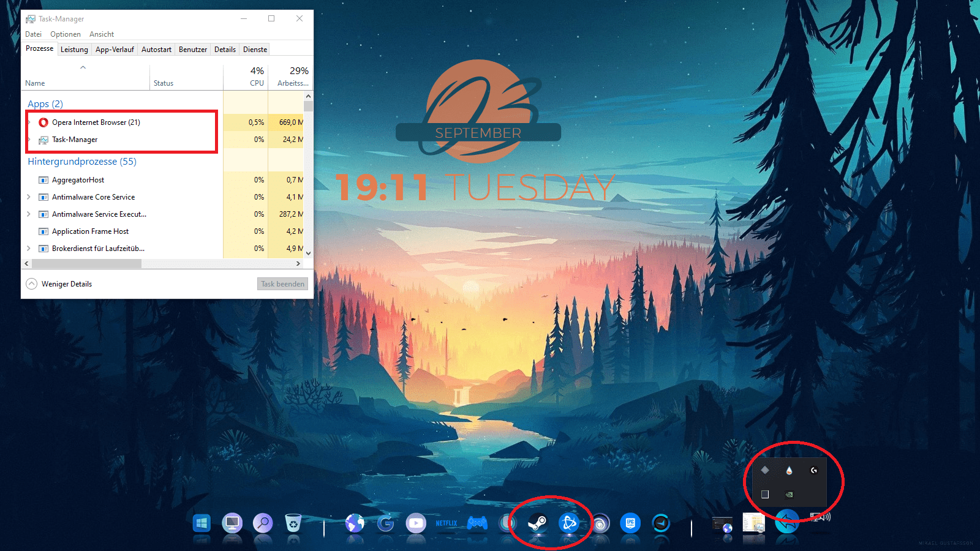
Task: Click the horizontal scrollbar in process list
Action: point(86,263)
